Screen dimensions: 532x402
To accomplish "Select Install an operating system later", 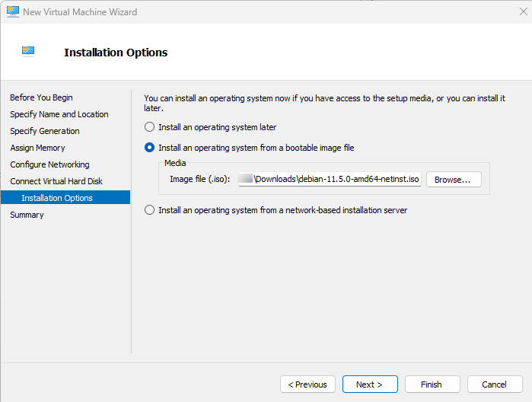I will pyautogui.click(x=210, y=127).
